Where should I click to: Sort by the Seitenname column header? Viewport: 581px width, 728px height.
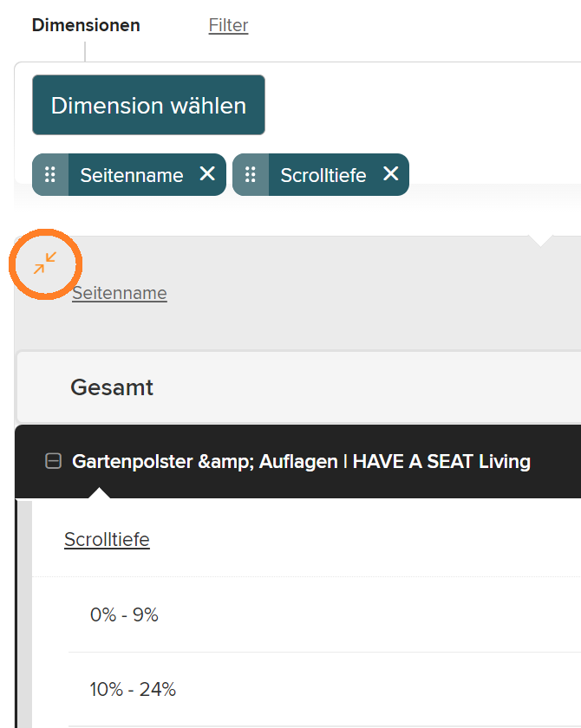(120, 293)
